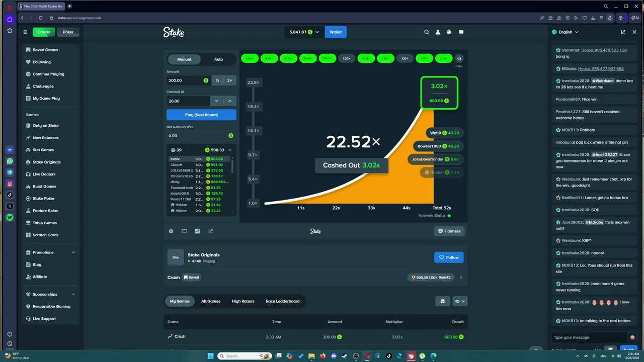This screenshot has width=644, height=362.
Task: Open game settings gear icon
Action: (x=171, y=231)
